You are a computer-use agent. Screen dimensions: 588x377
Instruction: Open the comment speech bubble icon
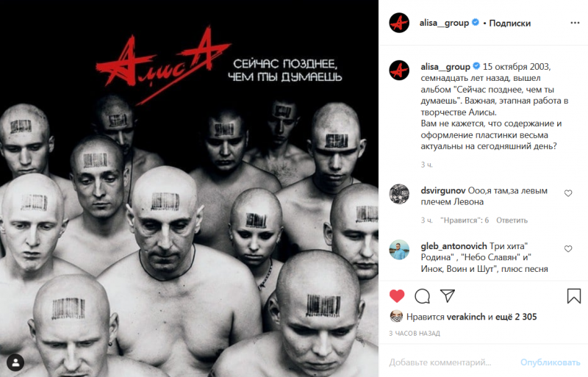(422, 296)
